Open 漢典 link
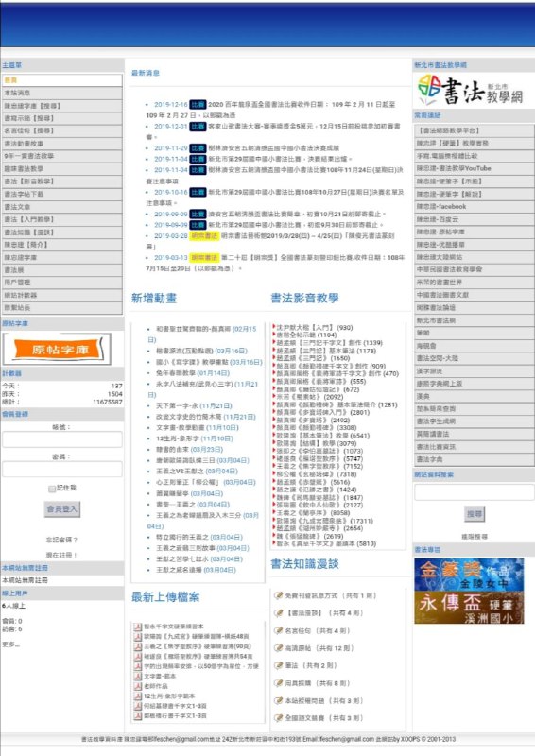 pos(475,396)
